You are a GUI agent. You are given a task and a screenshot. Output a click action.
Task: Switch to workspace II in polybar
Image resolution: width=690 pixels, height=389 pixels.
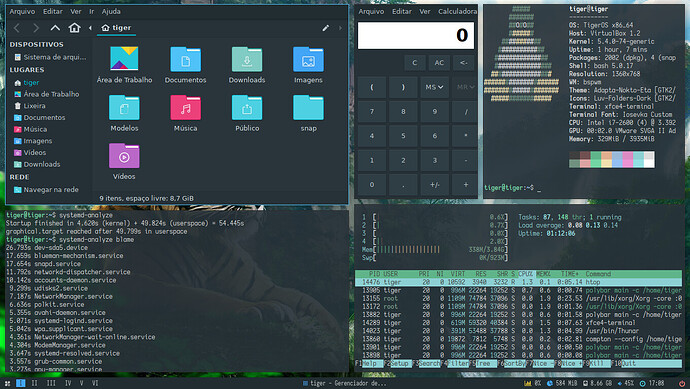pyautogui.click(x=34, y=383)
